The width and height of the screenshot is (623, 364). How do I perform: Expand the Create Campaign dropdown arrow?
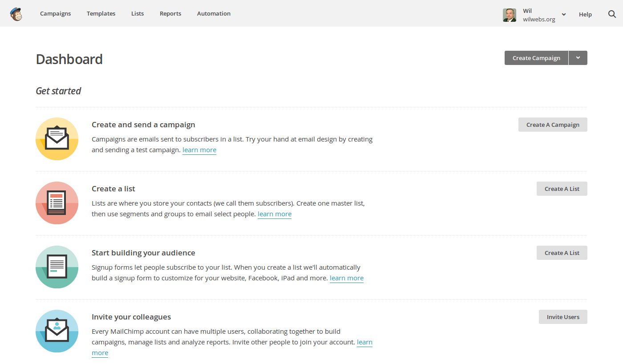click(x=578, y=58)
